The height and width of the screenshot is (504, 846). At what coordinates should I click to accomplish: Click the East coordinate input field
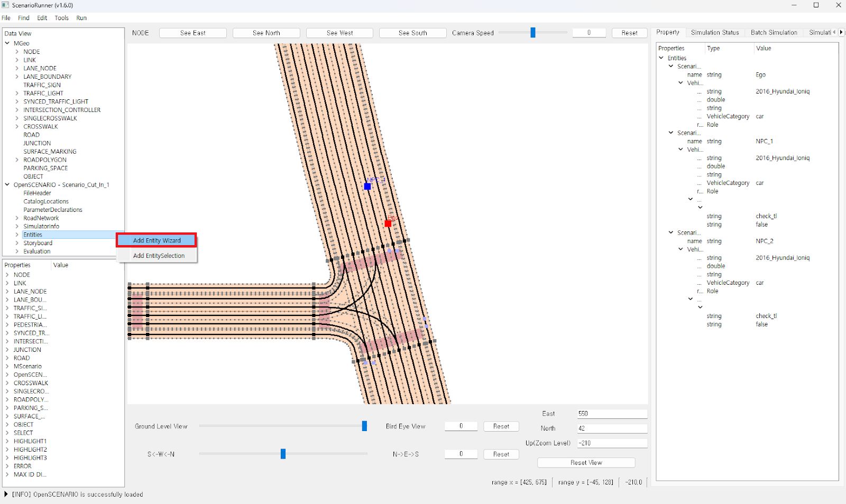coord(612,414)
